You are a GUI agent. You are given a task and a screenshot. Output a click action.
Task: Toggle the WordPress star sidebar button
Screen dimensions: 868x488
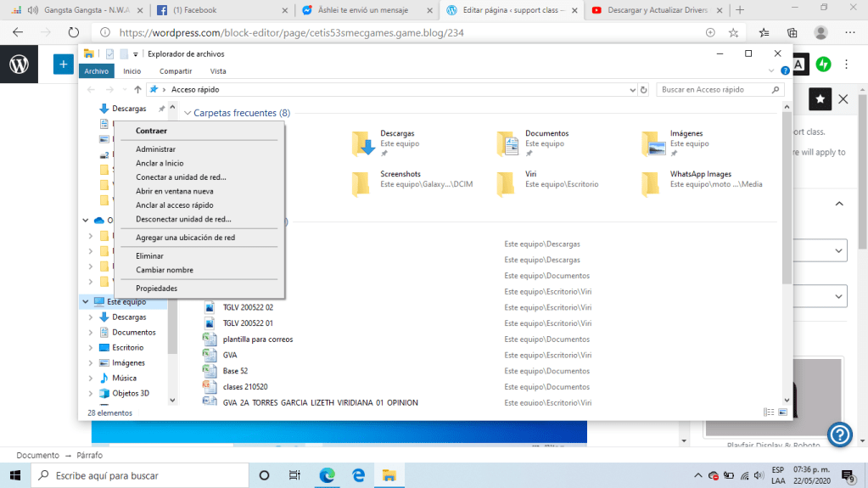[x=820, y=99]
